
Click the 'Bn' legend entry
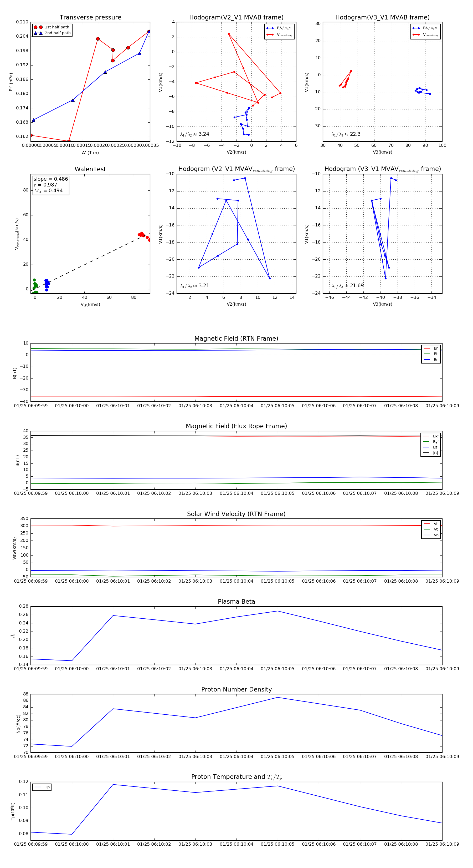click(431, 360)
